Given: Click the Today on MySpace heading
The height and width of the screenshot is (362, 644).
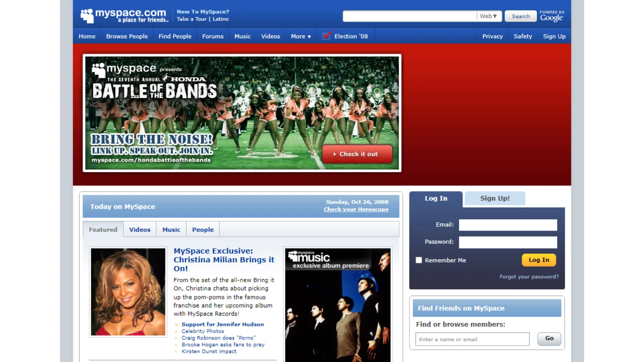Looking at the screenshot, I should coord(122,206).
